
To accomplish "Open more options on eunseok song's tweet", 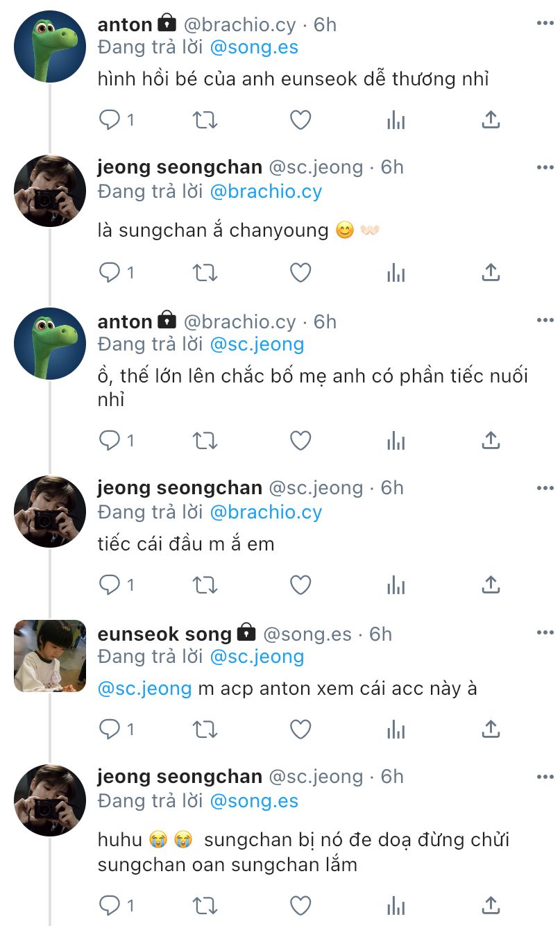I will pyautogui.click(x=545, y=632).
